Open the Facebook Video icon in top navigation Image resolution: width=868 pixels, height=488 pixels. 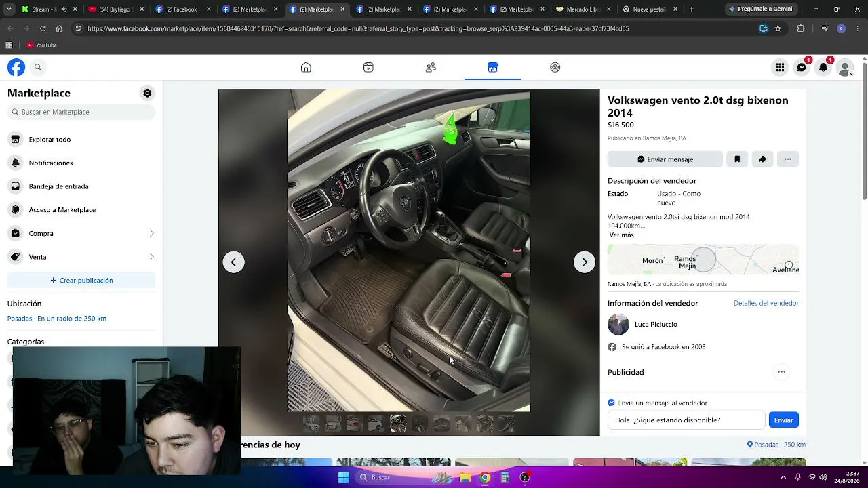click(x=368, y=67)
